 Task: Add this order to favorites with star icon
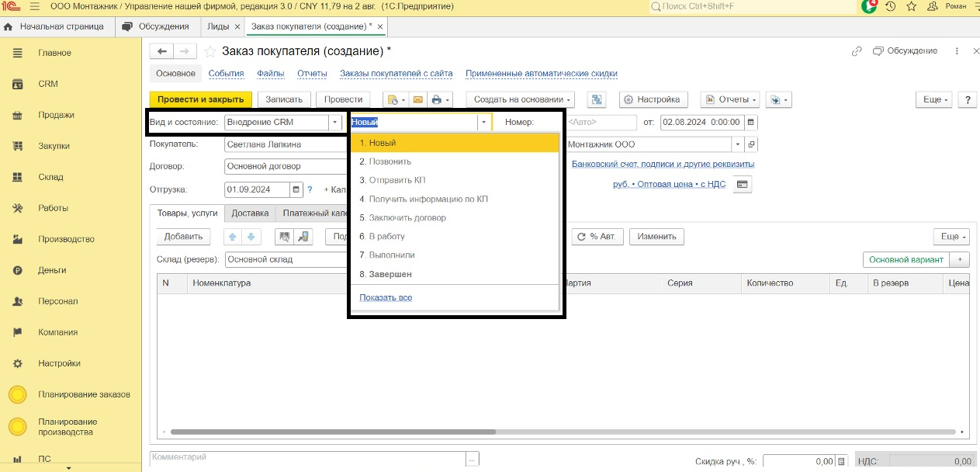[x=210, y=51]
